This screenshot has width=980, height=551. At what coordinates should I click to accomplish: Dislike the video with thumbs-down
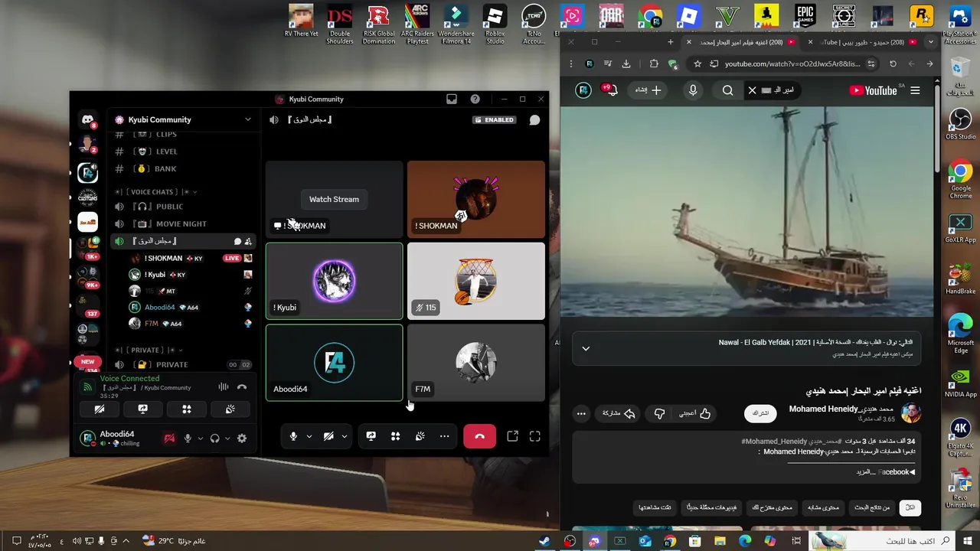click(x=659, y=414)
